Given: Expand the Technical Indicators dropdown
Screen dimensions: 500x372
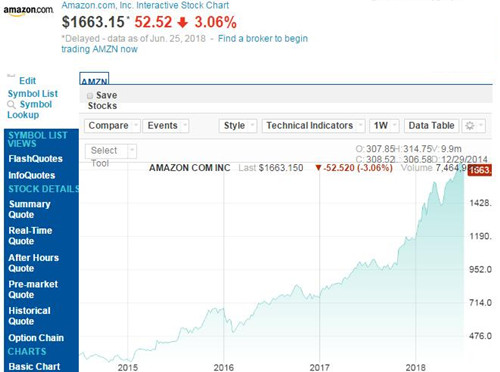Looking at the screenshot, I should [313, 126].
